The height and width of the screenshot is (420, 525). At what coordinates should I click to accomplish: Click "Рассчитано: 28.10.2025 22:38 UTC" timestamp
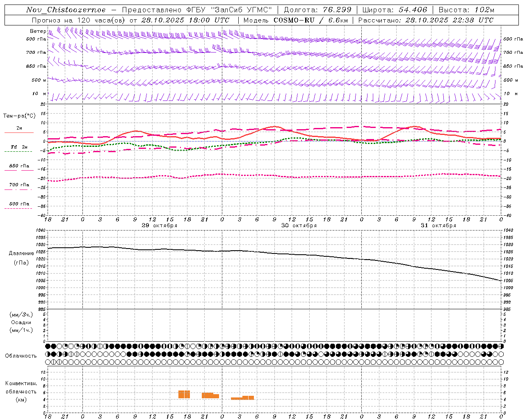pos(426,20)
